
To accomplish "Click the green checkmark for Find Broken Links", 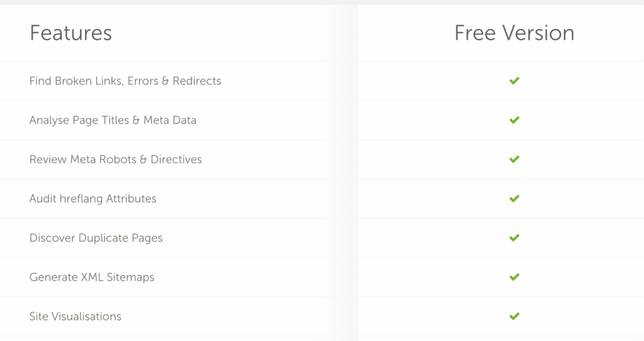I will coord(514,81).
